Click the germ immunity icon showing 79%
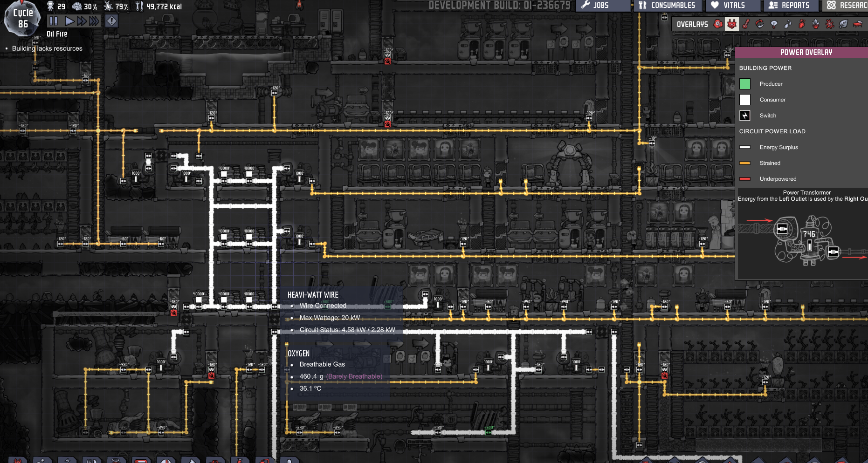Image resolution: width=868 pixels, height=463 pixels. pos(108,6)
